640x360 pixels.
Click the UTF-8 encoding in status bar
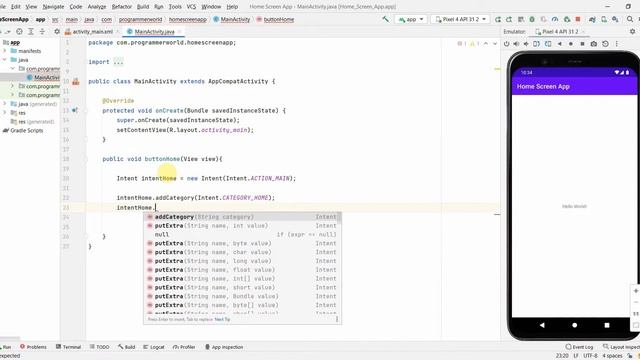coord(591,356)
